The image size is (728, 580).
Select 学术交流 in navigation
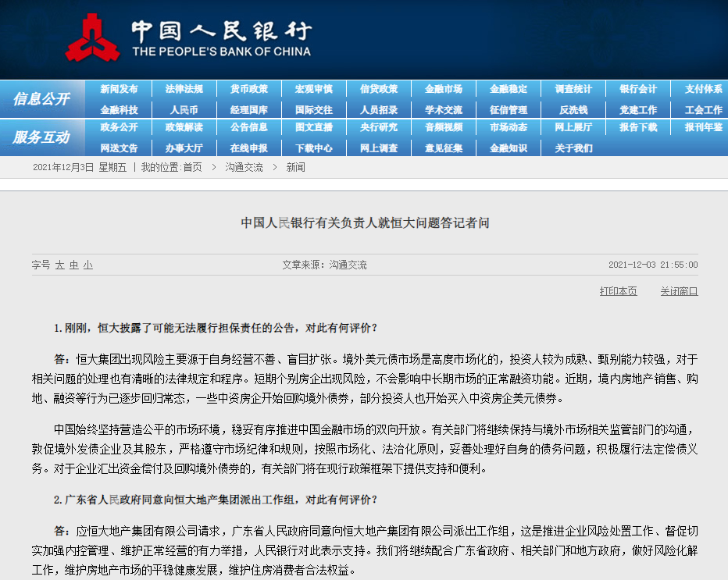444,110
